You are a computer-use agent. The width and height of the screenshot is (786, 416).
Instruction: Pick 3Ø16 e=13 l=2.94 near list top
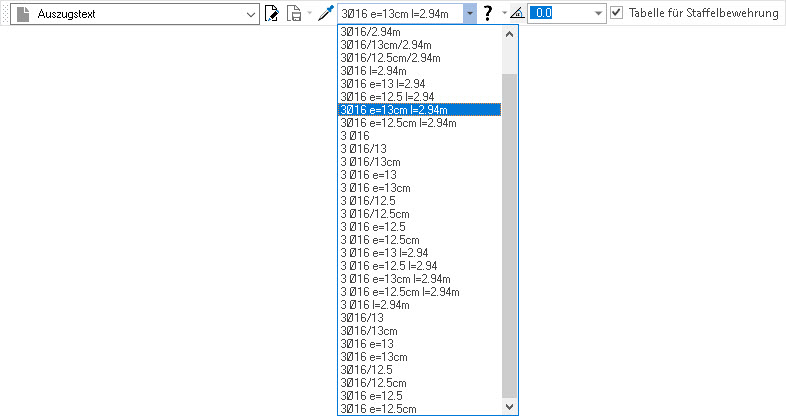420,84
